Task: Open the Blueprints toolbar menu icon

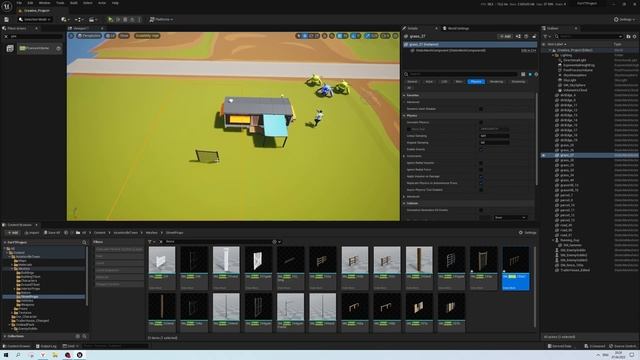Action: point(78,19)
